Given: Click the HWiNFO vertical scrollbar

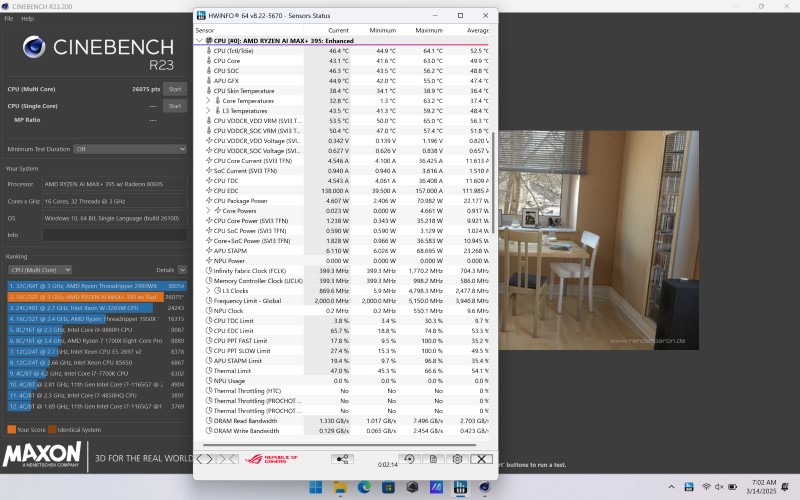Looking at the screenshot, I should tap(493, 184).
